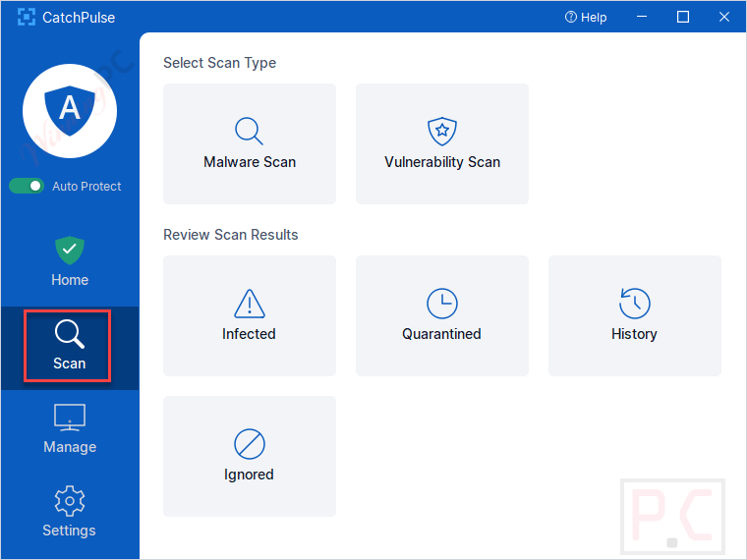Viewport: 747px width, 560px height.
Task: Click the green check shield Home icon
Action: click(70, 250)
